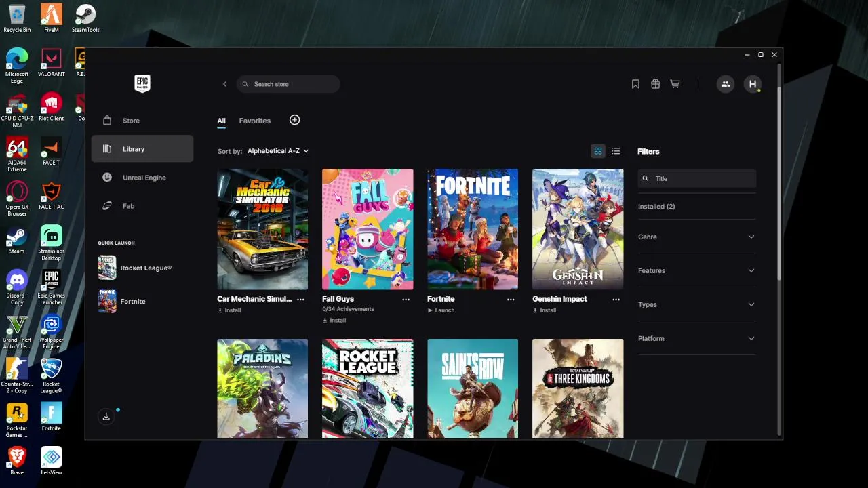This screenshot has height=488, width=868.
Task: Open more options for Fortnite
Action: (511, 299)
